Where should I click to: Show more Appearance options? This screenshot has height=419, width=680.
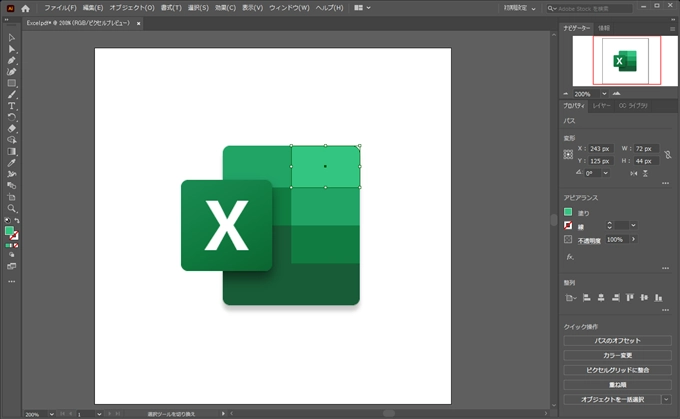665,268
